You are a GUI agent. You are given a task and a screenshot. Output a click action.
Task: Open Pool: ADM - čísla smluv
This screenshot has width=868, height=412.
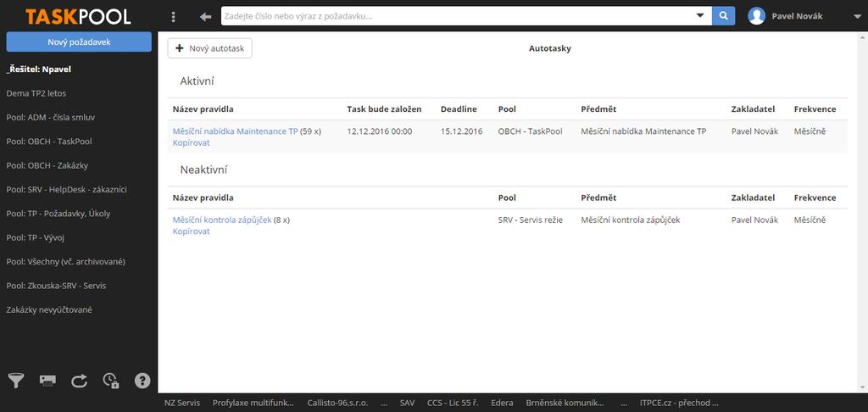tap(52, 117)
